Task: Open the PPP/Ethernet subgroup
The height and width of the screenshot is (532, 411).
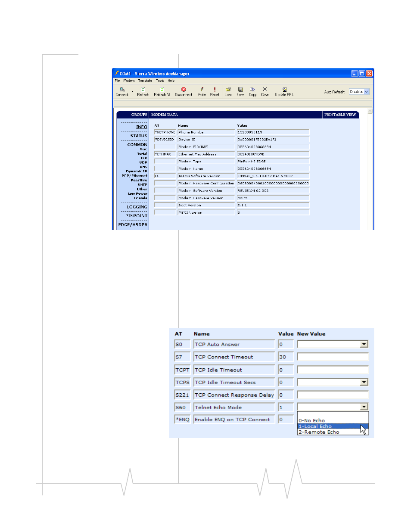Action: (134, 176)
